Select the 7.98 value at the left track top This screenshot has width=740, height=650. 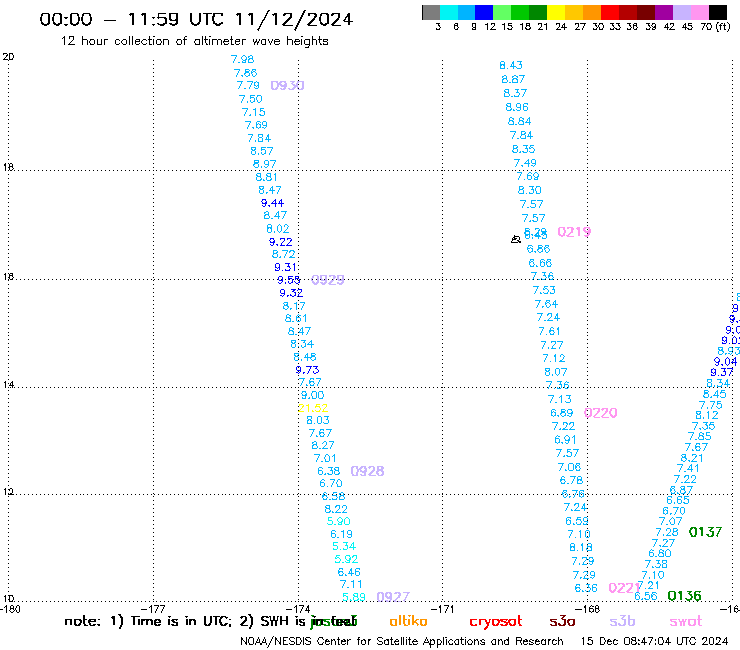point(242,59)
